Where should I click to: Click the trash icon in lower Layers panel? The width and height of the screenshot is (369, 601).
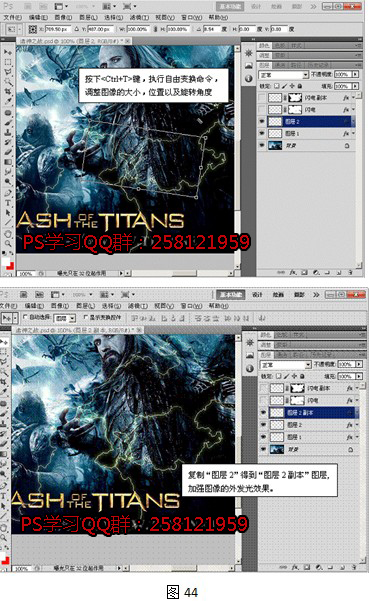click(354, 567)
